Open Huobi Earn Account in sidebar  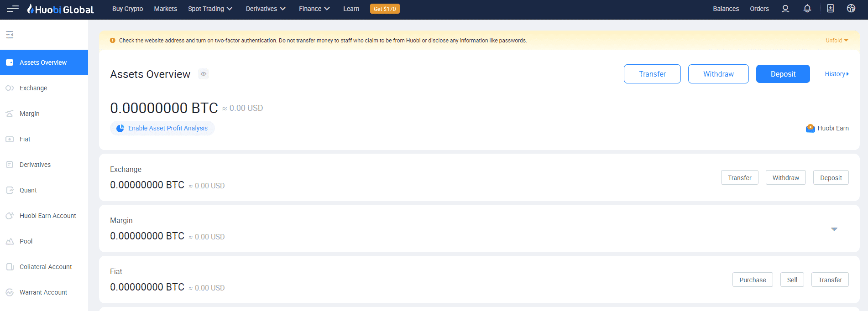(x=47, y=216)
